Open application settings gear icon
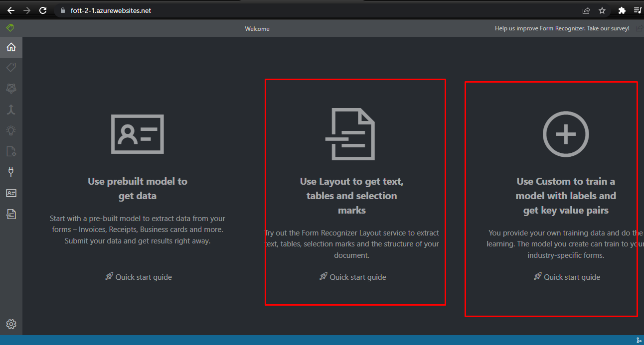The height and width of the screenshot is (345, 644). point(11,324)
